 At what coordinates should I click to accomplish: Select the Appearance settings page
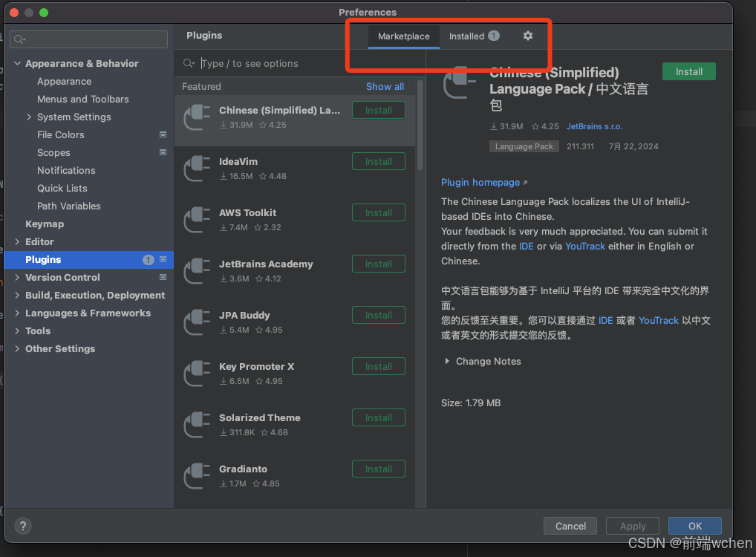(x=64, y=82)
